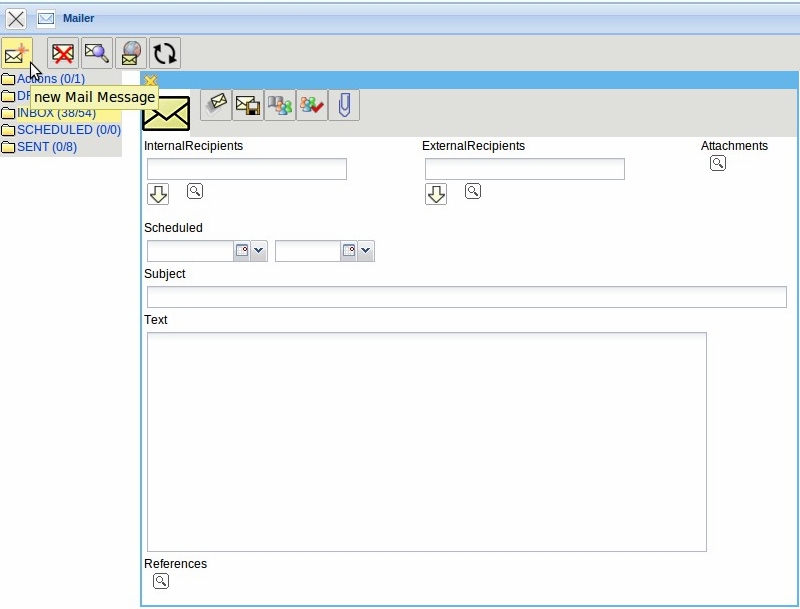The height and width of the screenshot is (609, 800).
Task: Click the delete mail icon with red X
Action: (64, 53)
